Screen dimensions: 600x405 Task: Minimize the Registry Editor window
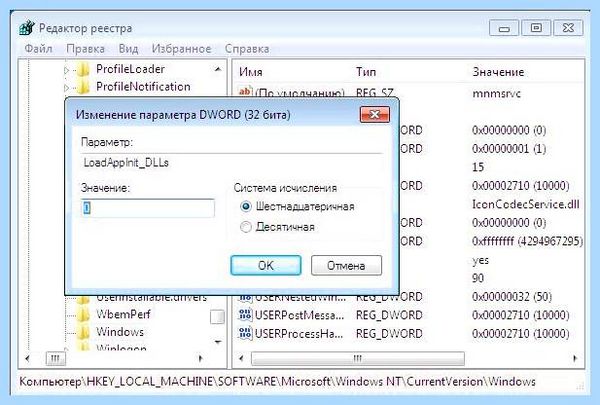tap(504, 28)
